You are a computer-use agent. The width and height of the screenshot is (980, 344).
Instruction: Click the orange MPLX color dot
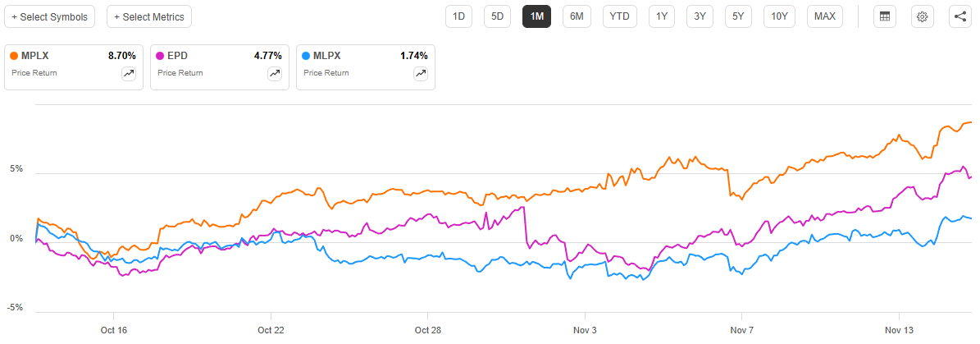pos(14,56)
